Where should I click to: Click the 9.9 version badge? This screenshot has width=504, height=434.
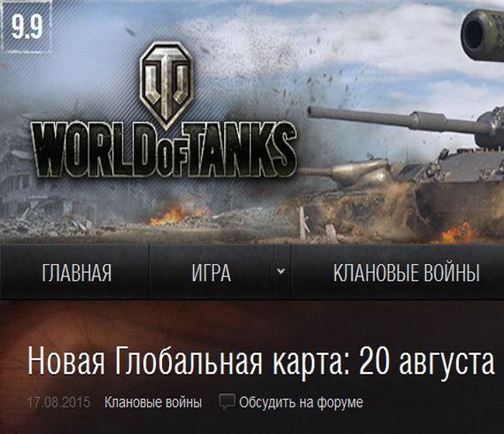click(26, 26)
